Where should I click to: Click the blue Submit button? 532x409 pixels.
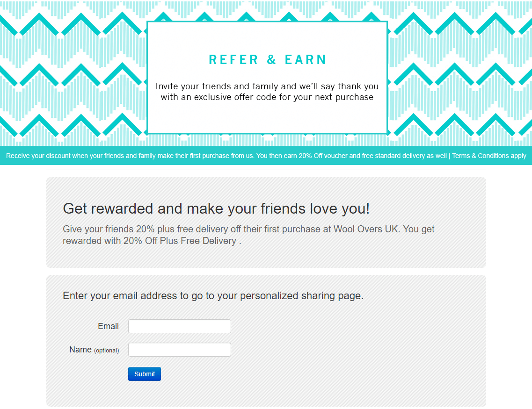pyautogui.click(x=145, y=374)
